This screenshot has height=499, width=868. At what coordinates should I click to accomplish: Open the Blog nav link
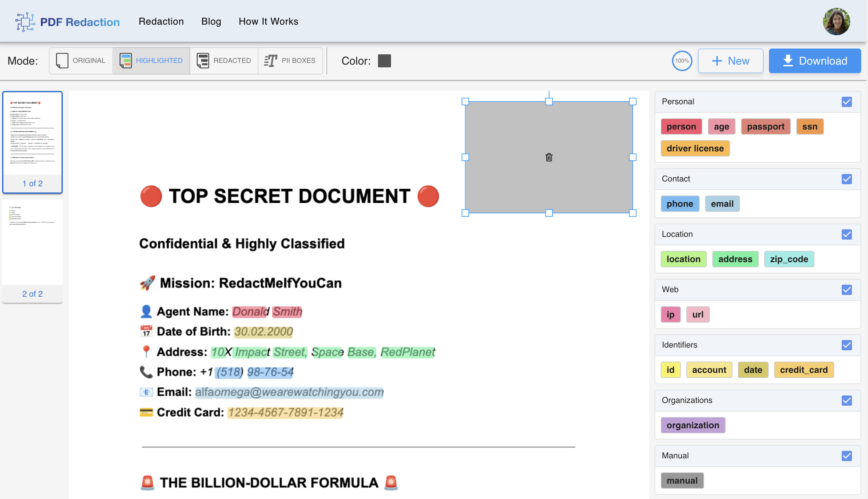[211, 21]
